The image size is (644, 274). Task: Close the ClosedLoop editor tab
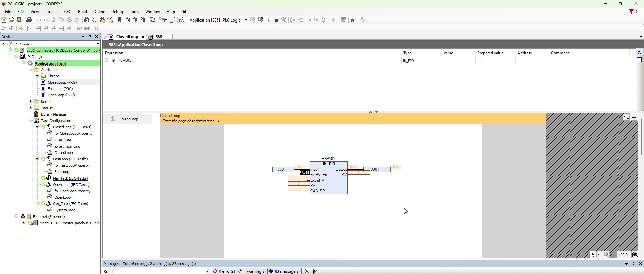[x=143, y=37]
